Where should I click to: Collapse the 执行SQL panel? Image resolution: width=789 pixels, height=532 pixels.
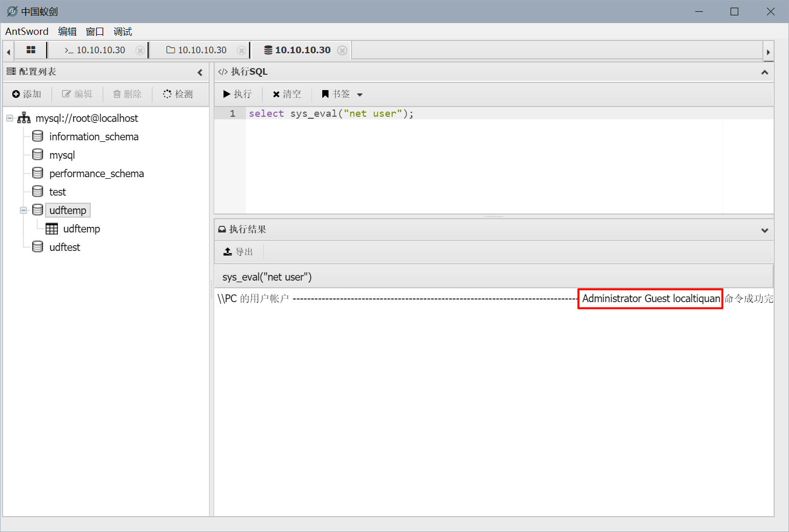click(764, 72)
